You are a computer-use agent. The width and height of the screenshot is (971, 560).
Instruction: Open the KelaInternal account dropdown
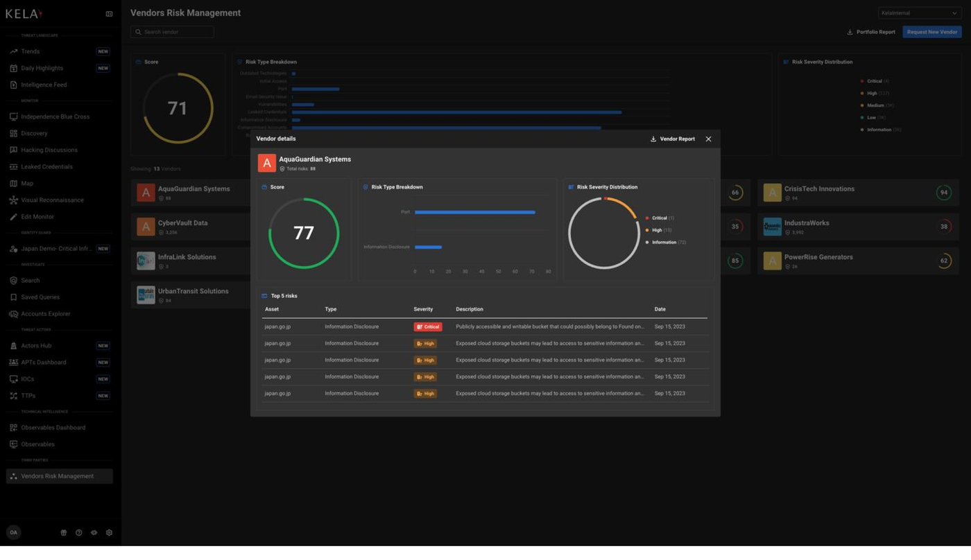tap(919, 12)
